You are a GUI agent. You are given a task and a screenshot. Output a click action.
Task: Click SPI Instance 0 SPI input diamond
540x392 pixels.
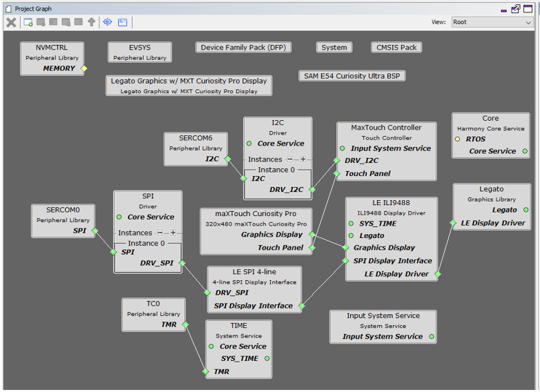click(114, 252)
